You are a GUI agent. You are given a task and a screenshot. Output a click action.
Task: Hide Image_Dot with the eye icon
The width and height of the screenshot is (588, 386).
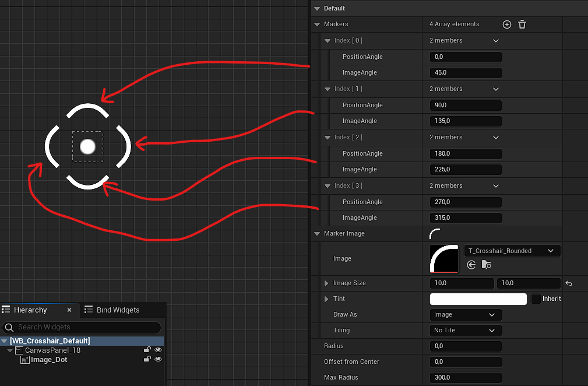[158, 360]
